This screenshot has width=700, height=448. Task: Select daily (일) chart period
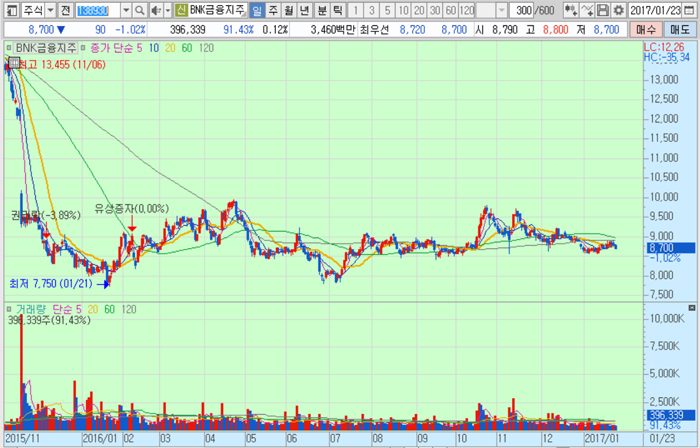(x=257, y=10)
